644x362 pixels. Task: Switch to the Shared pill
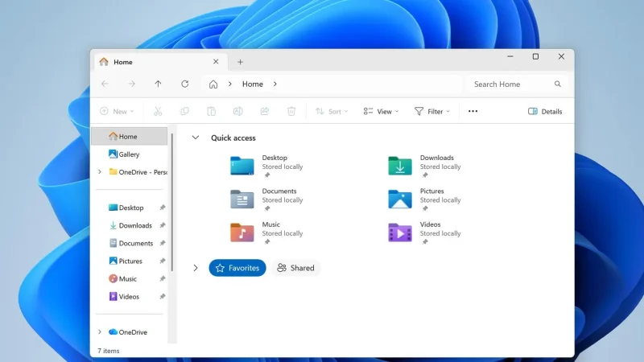click(x=295, y=268)
